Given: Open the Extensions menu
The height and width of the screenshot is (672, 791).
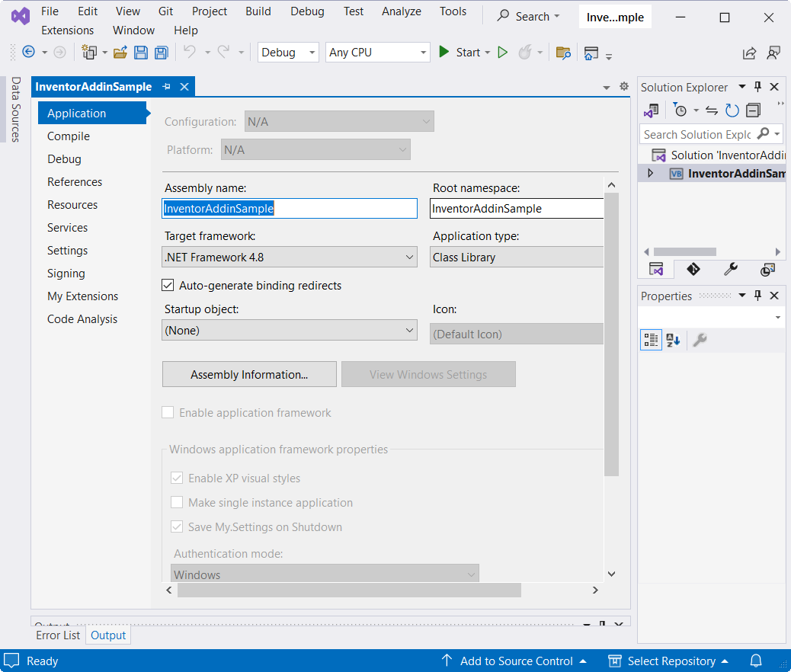Looking at the screenshot, I should coord(68,30).
